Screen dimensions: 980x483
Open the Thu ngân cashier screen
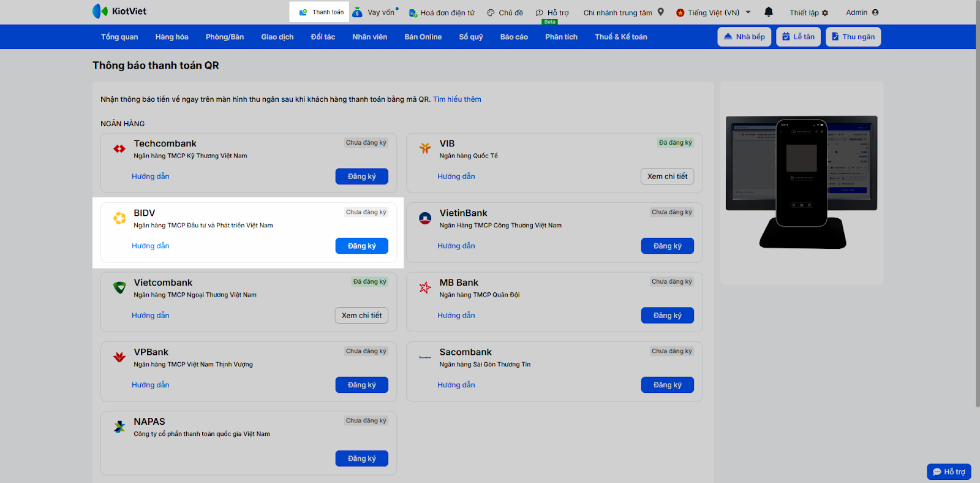coord(853,37)
